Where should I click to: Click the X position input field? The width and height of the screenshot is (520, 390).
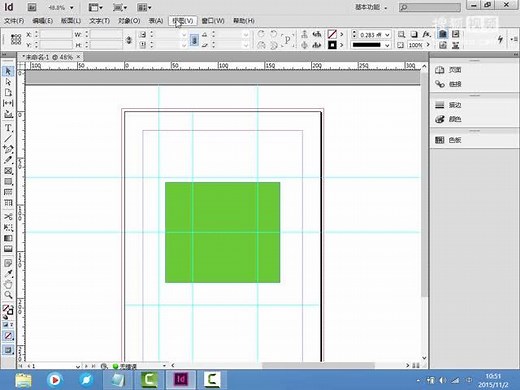click(56, 34)
